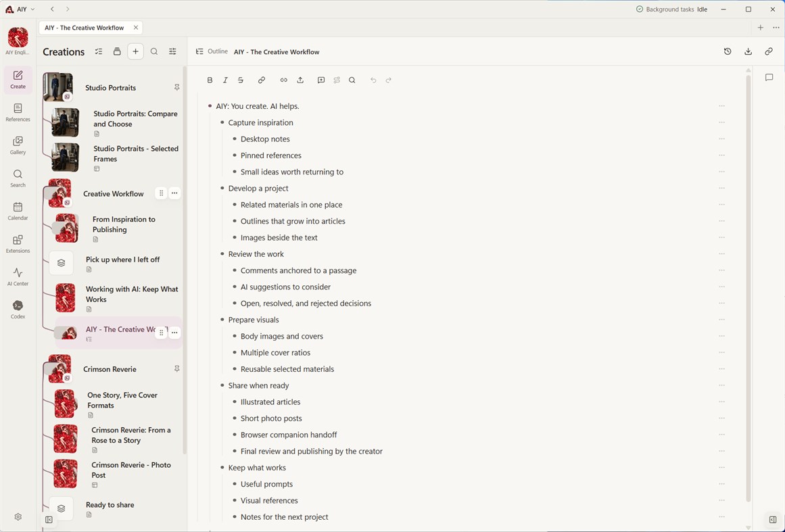Open the Calendar section
The width and height of the screenshot is (785, 532).
pyautogui.click(x=18, y=211)
